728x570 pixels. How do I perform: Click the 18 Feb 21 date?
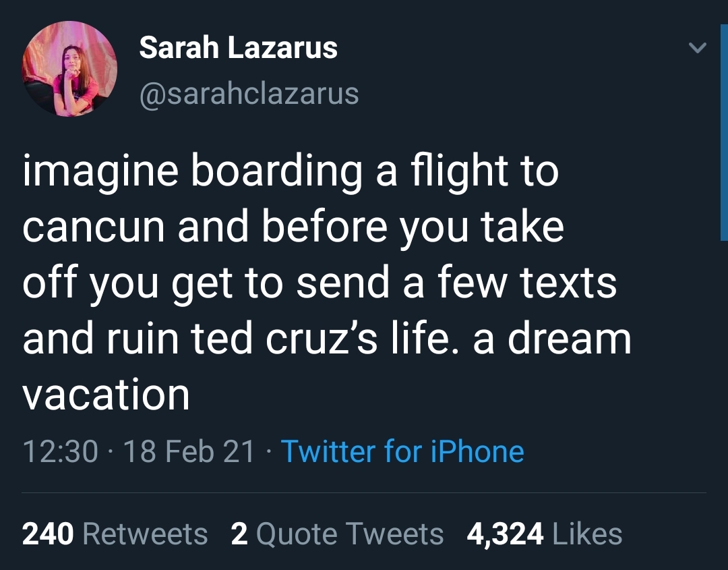(x=189, y=451)
